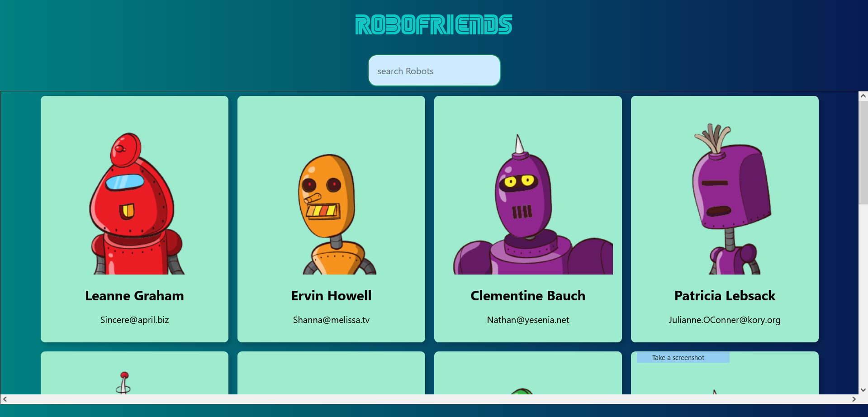Select Clementine Bauch's purple spiked robot image
868x417 pixels.
coord(532,204)
